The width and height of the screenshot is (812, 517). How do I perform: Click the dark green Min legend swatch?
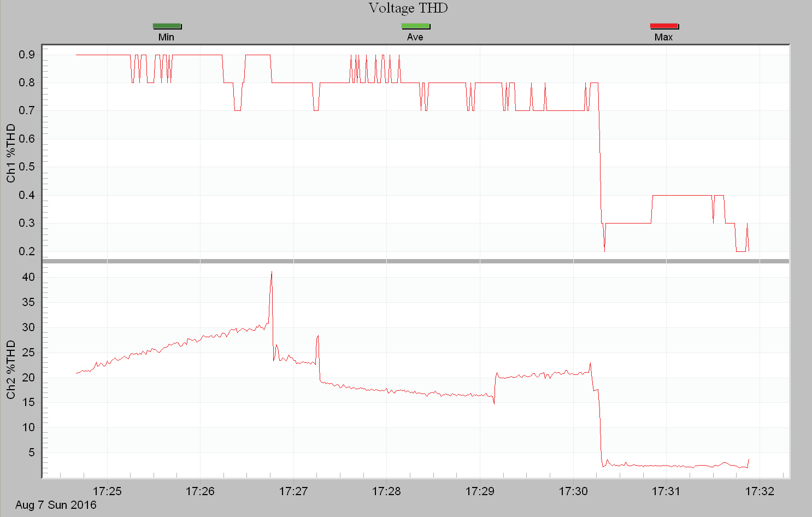pos(167,26)
